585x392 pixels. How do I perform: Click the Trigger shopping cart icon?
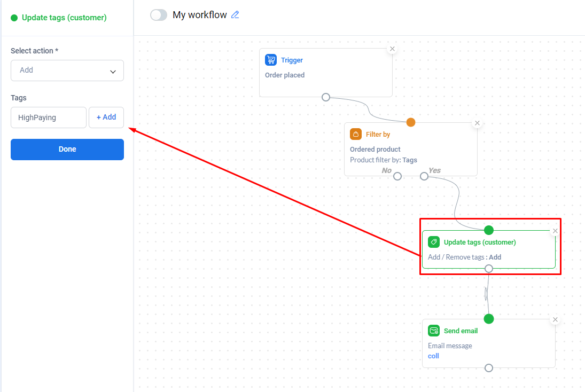271,60
